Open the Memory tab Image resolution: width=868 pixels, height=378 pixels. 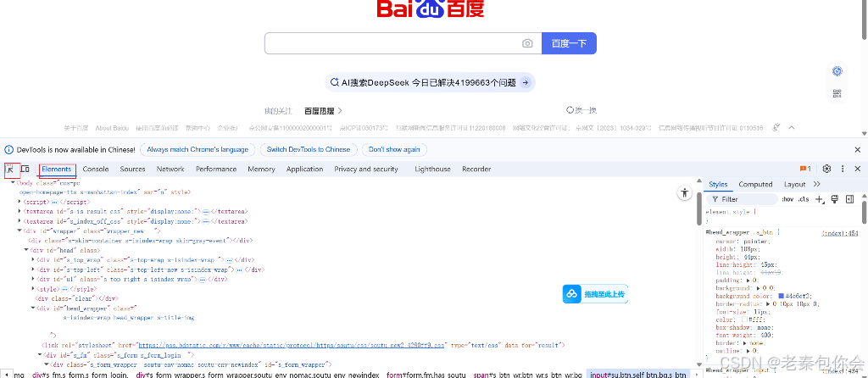tap(261, 169)
